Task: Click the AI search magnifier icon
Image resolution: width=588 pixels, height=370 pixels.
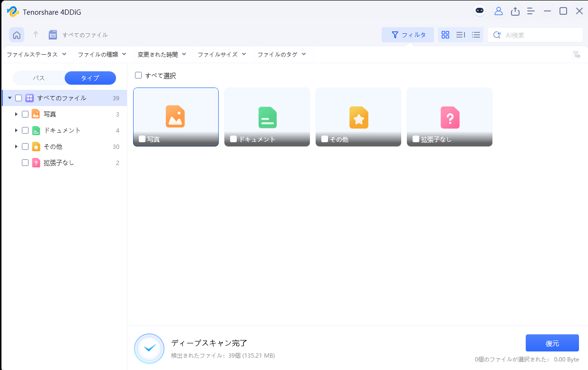Action: point(497,35)
